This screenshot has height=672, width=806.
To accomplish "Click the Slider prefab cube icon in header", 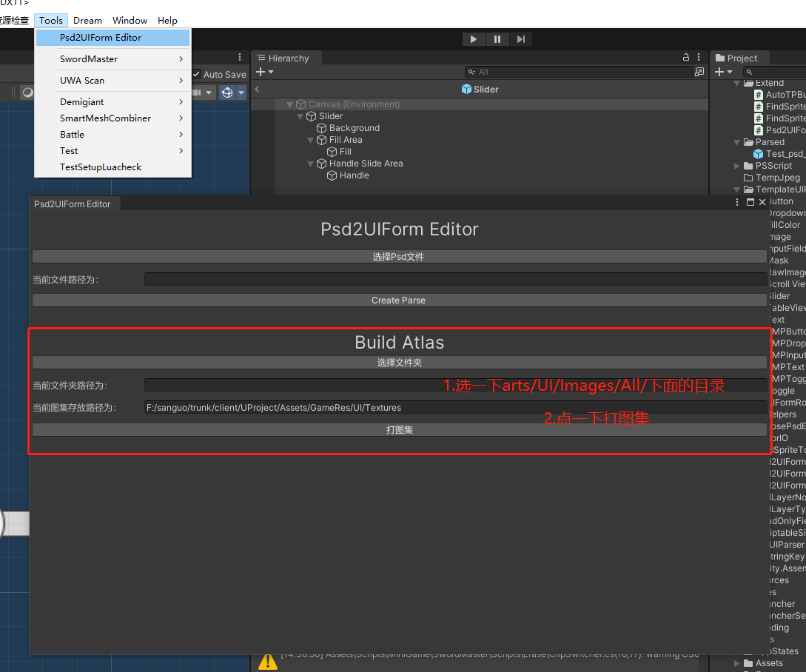I will point(466,89).
